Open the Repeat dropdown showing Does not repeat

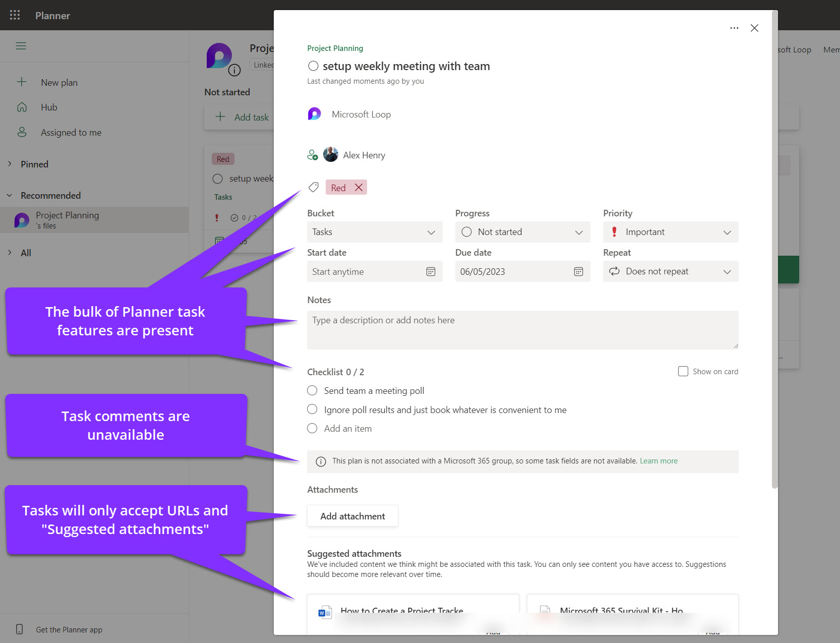tap(671, 271)
